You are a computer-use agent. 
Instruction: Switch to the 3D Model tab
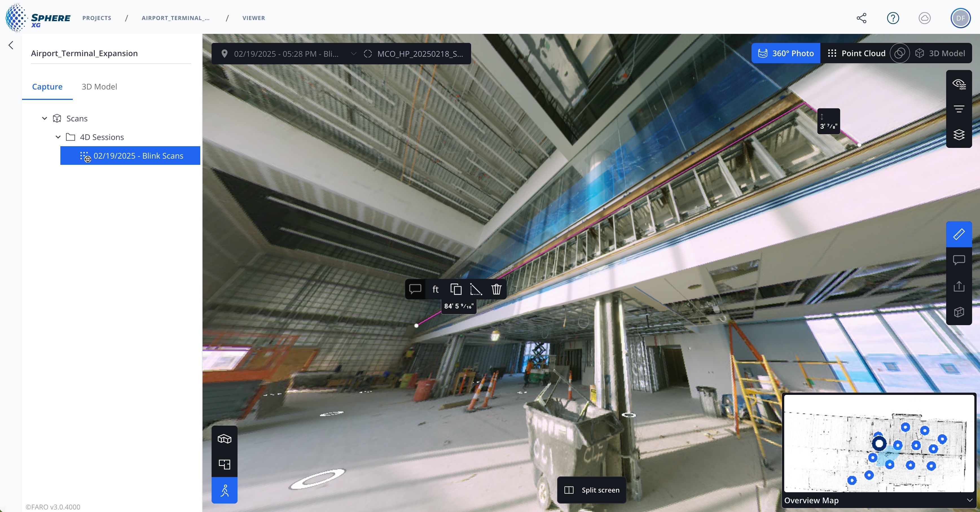[x=99, y=86]
